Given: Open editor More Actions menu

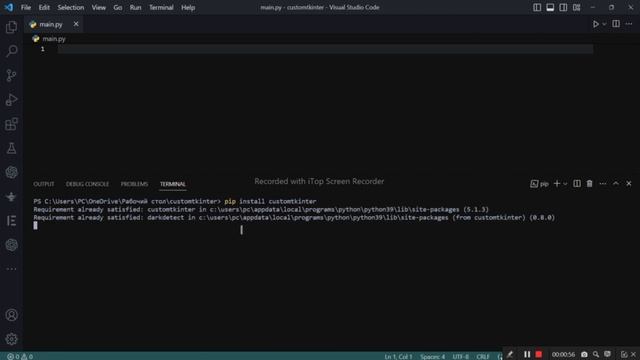Looking at the screenshot, I should (629, 24).
